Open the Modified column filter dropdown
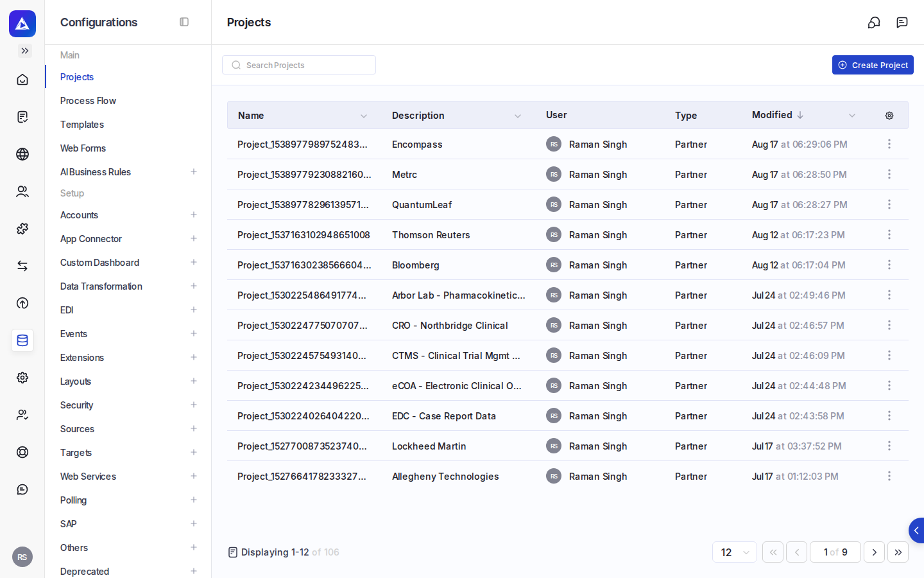Screen dimensions: 924x578 (x=852, y=116)
